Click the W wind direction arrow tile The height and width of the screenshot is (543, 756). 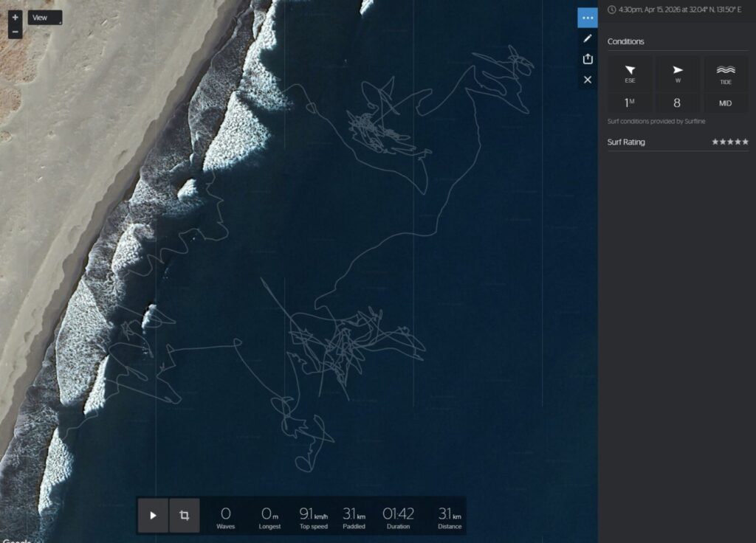[x=677, y=74]
